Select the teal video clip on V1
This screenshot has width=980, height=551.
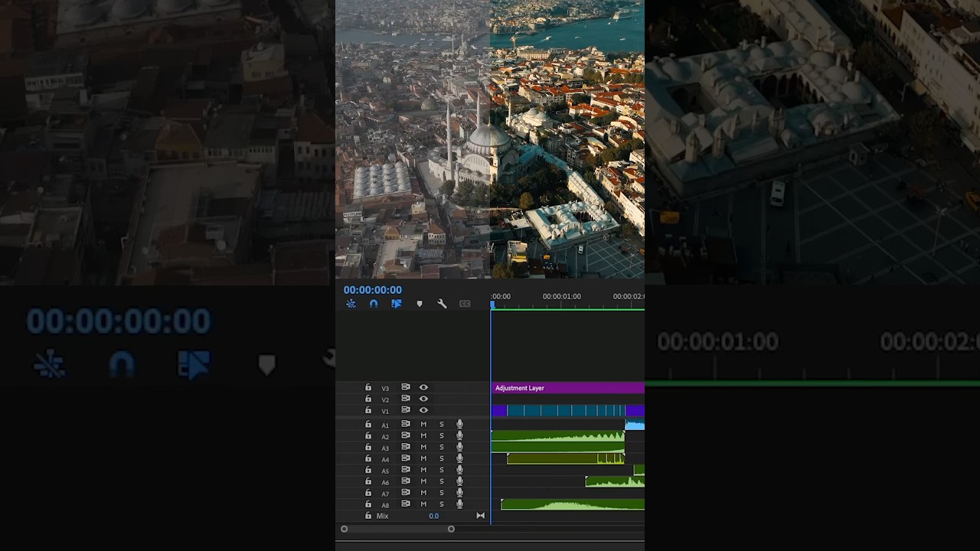pyautogui.click(x=566, y=411)
